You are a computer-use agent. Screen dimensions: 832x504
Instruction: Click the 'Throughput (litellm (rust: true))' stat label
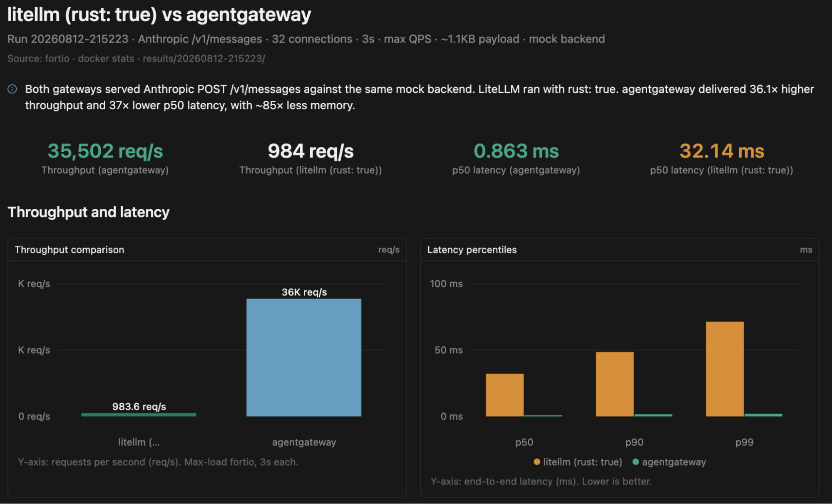click(x=310, y=170)
